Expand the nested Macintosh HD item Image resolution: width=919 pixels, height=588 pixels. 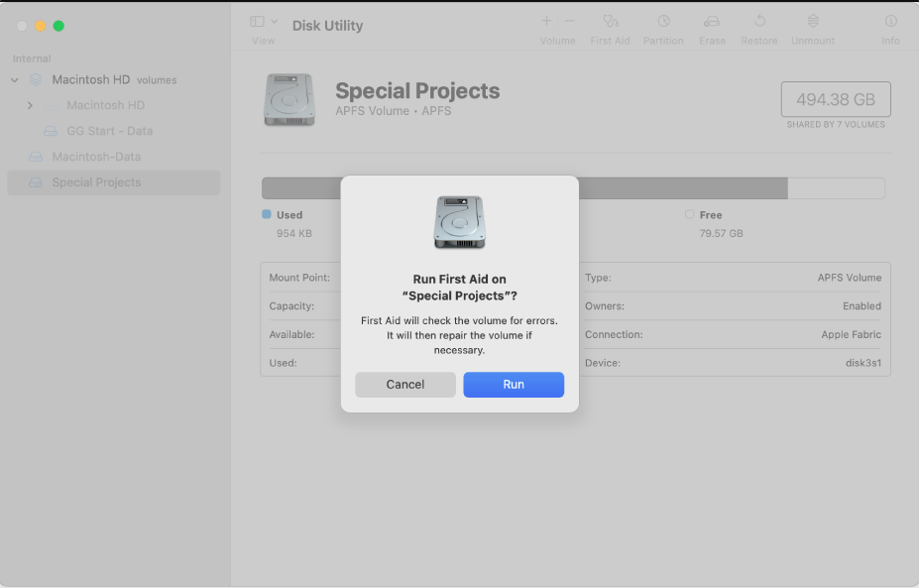click(x=30, y=105)
